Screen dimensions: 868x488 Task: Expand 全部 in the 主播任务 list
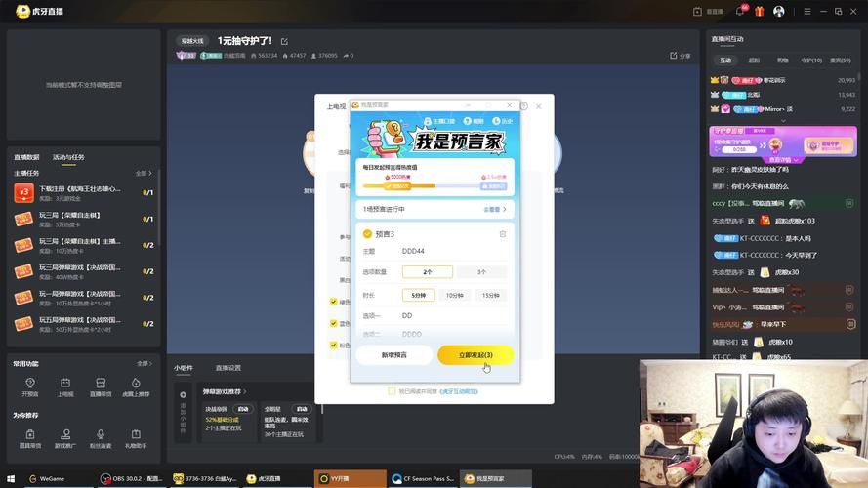145,173
